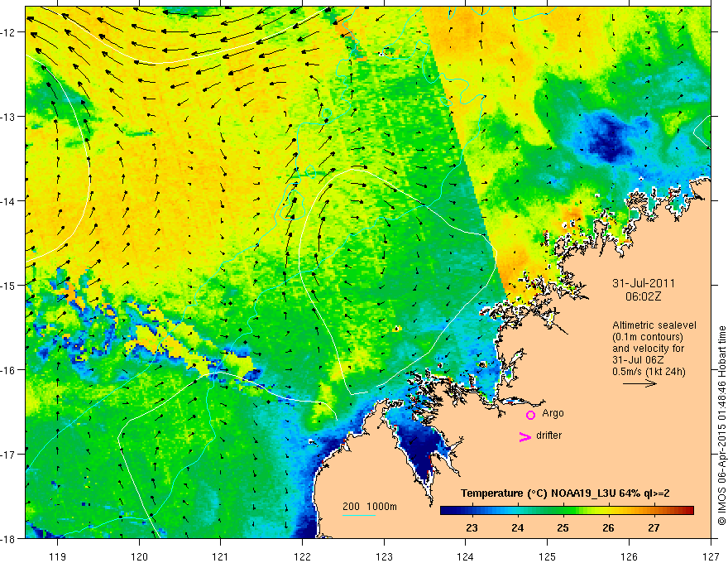Click latitude tick label -13
The height and width of the screenshot is (563, 728).
pos(8,117)
